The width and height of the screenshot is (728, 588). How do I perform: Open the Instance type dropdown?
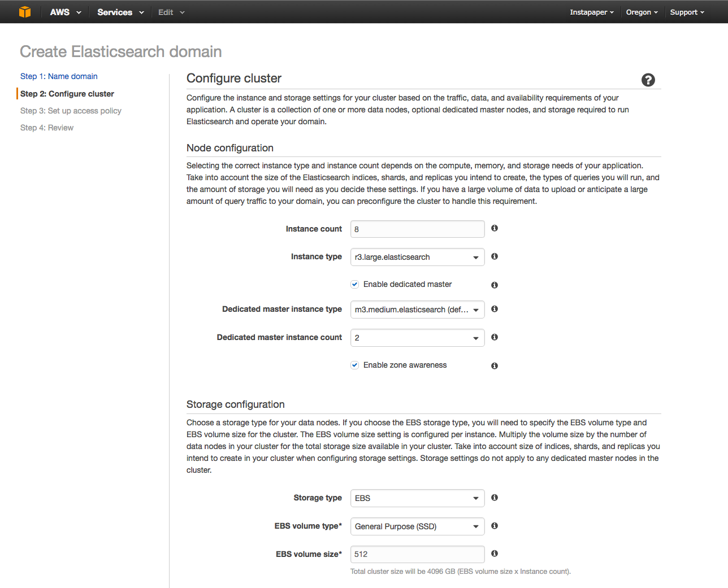click(418, 257)
